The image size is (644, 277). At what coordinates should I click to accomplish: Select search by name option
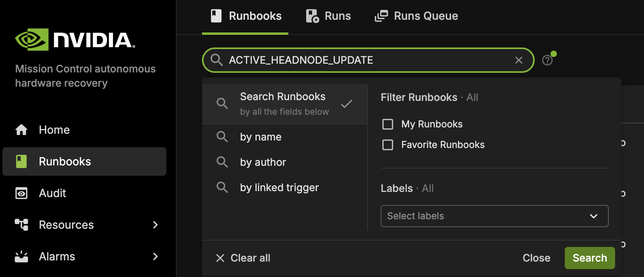click(x=285, y=137)
